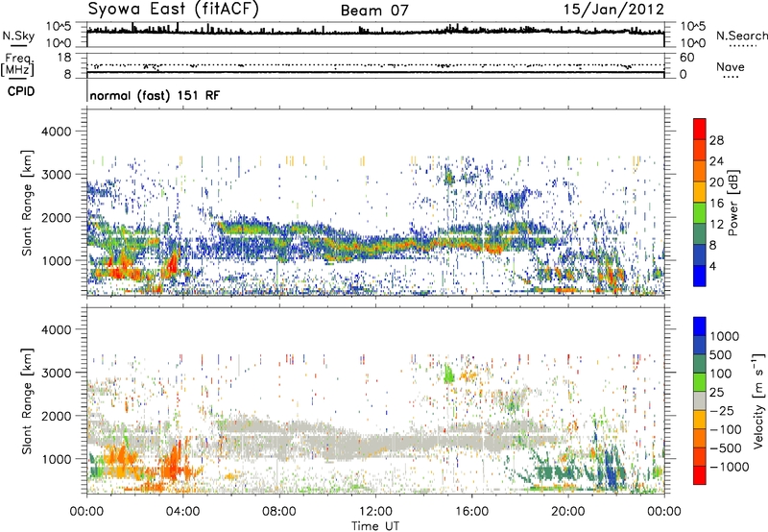The width and height of the screenshot is (768, 532).
Task: Click the Power [dB] color bar
Action: (x=700, y=203)
